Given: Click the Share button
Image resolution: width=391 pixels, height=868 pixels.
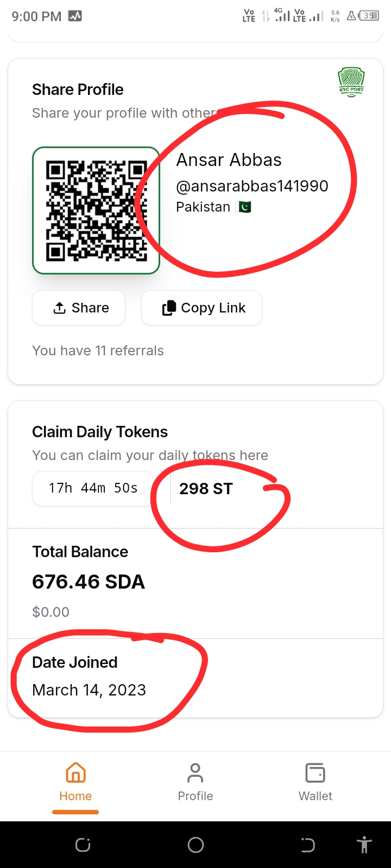Looking at the screenshot, I should (79, 308).
